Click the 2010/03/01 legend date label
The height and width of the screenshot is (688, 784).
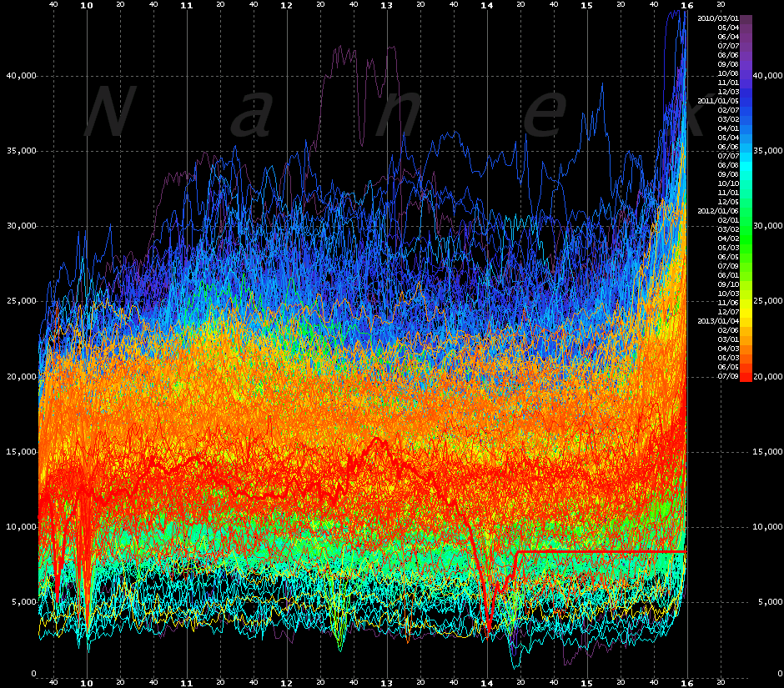click(x=717, y=18)
